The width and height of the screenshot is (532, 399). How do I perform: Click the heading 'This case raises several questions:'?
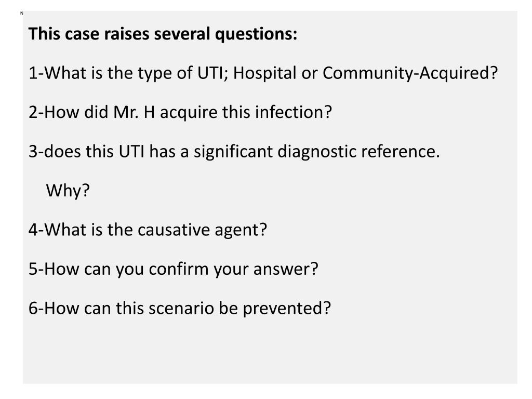163,34
